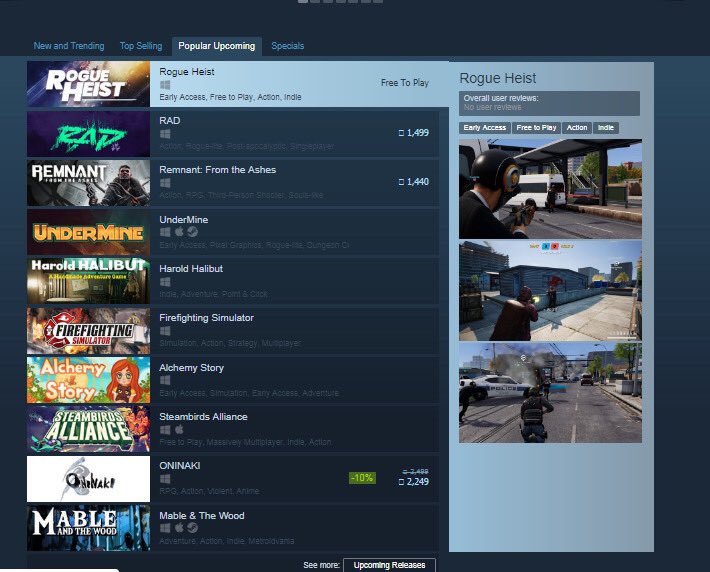Click Windows icon under Firefighting Simulator
This screenshot has height=572, width=710.
(165, 331)
